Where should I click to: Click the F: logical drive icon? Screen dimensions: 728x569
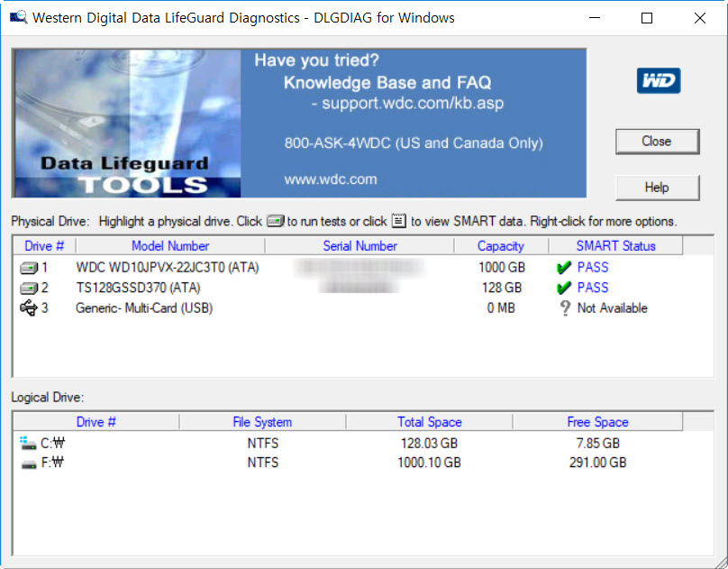[x=29, y=463]
